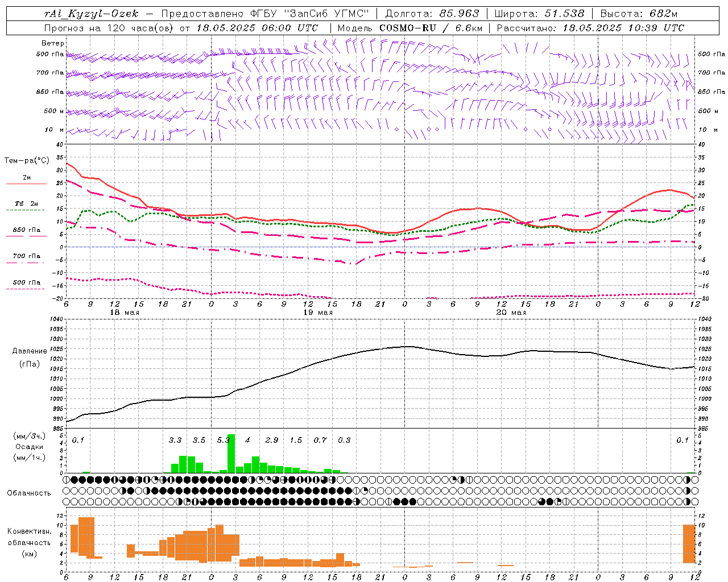Viewport: 728px width, 582px height.
Task: Click the 3.5 precipitation total value
Action: (x=199, y=440)
